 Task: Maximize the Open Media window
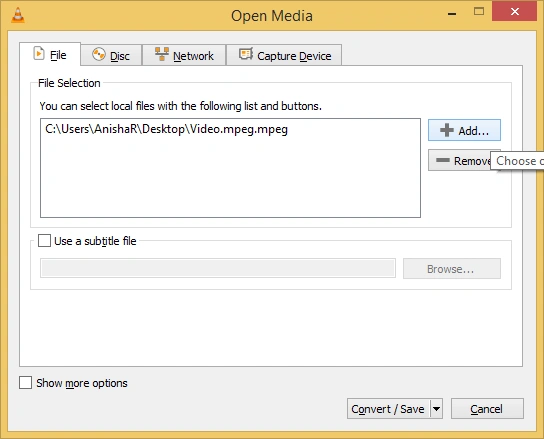479,11
